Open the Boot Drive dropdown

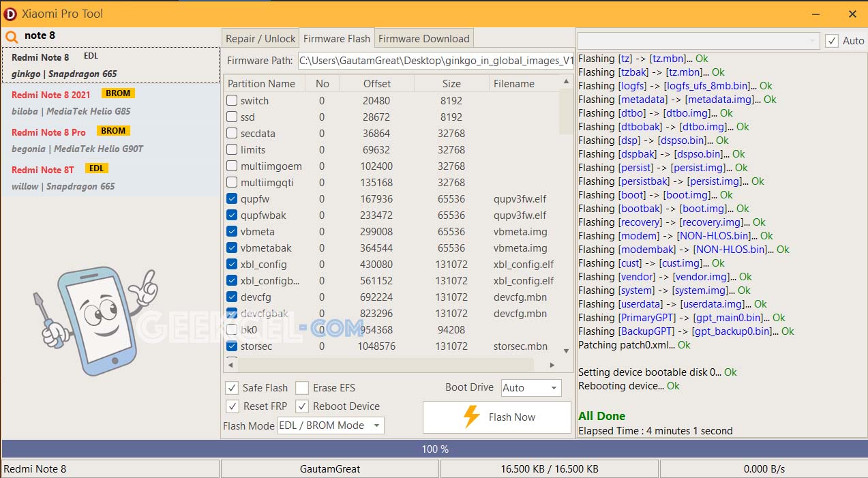click(531, 388)
